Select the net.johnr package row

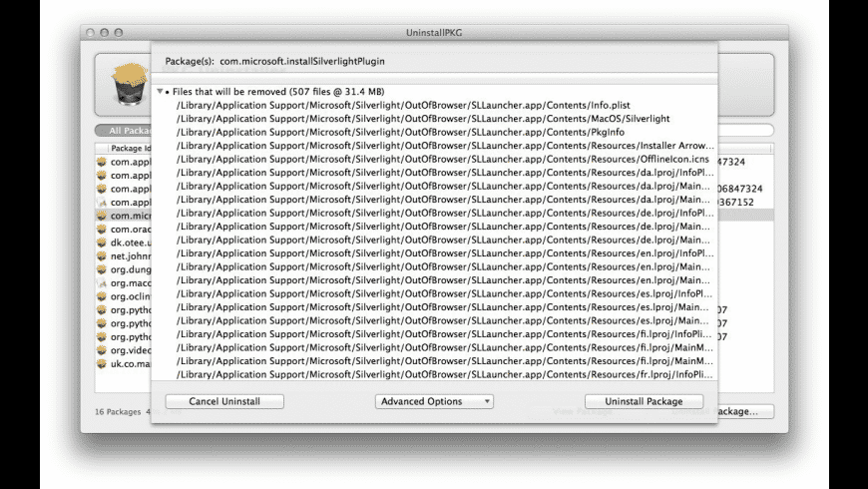pos(124,255)
